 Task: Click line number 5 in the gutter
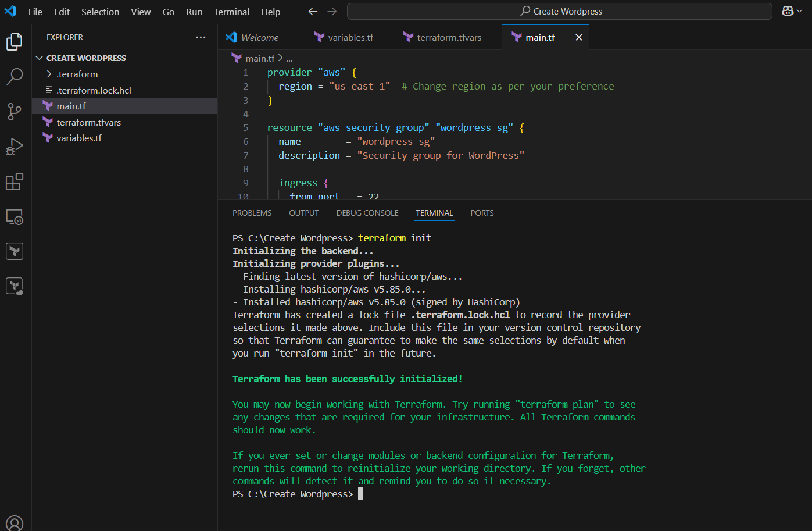(245, 127)
